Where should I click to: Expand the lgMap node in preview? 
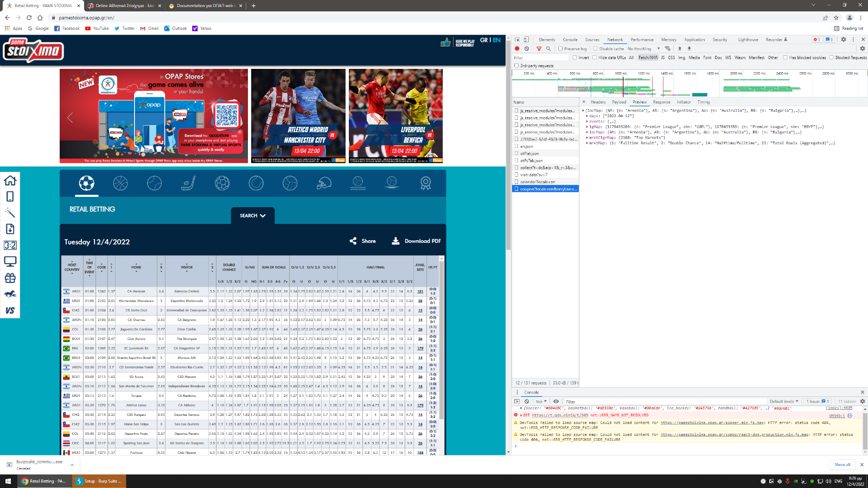tap(587, 127)
